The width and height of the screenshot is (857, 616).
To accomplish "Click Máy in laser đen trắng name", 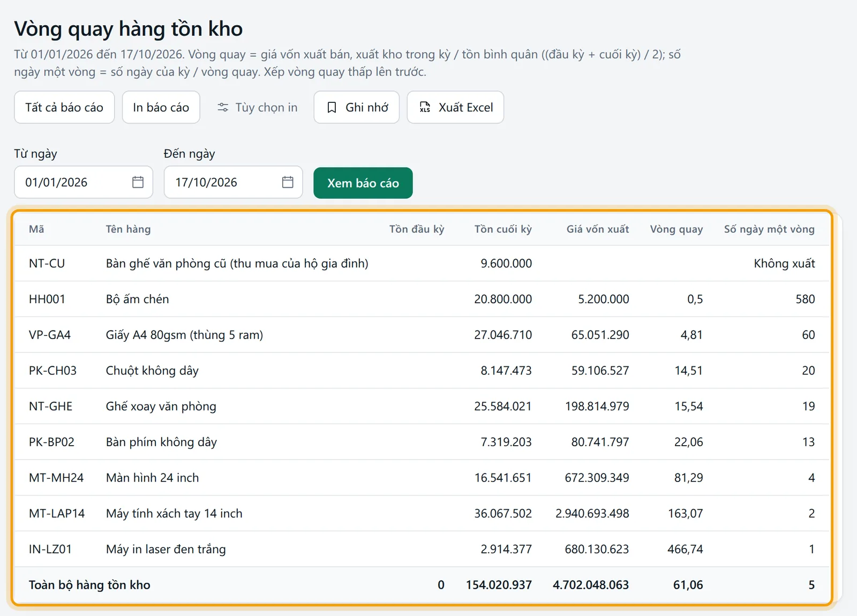I will pyautogui.click(x=166, y=549).
